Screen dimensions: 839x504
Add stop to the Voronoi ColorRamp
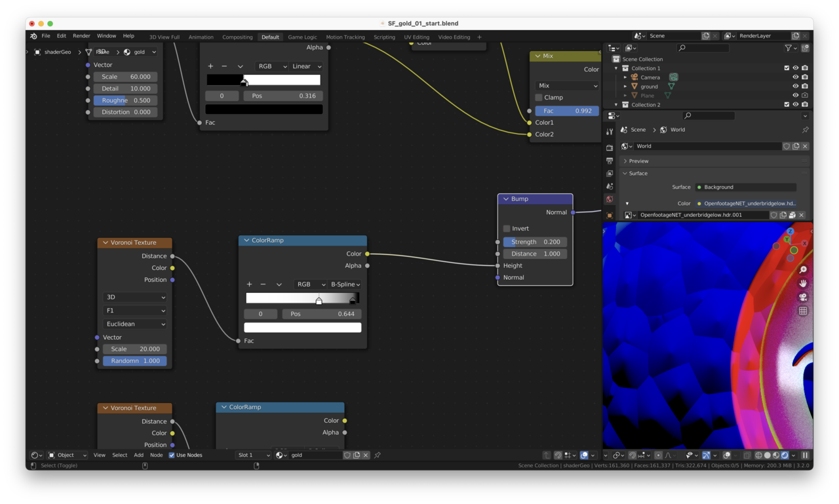point(249,284)
